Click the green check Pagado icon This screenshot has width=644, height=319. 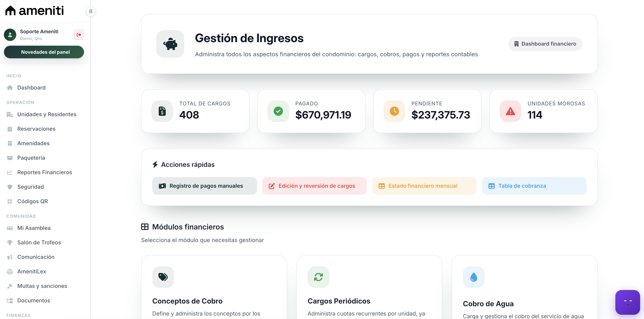278,111
